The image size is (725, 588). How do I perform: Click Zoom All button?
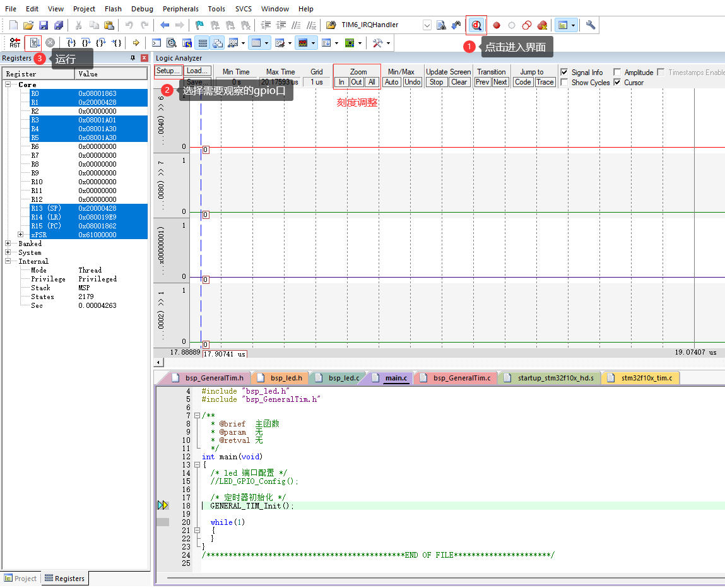[372, 82]
